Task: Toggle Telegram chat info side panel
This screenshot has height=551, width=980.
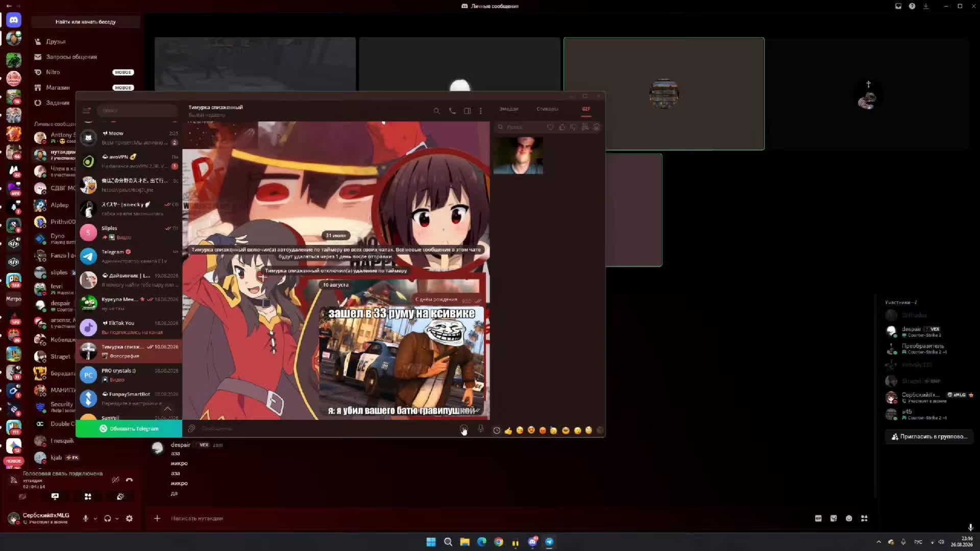Action: [467, 111]
